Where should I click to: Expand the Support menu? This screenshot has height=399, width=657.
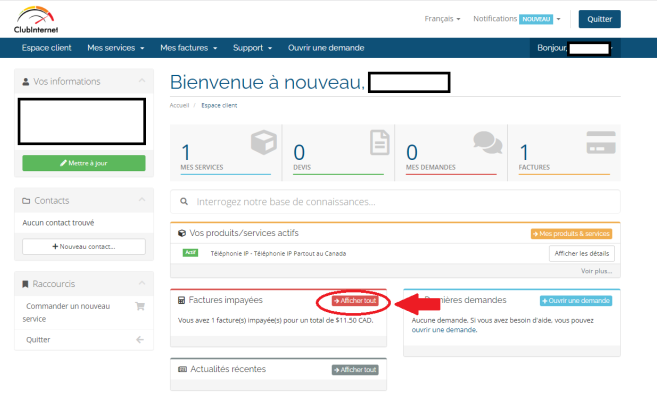[x=252, y=48]
